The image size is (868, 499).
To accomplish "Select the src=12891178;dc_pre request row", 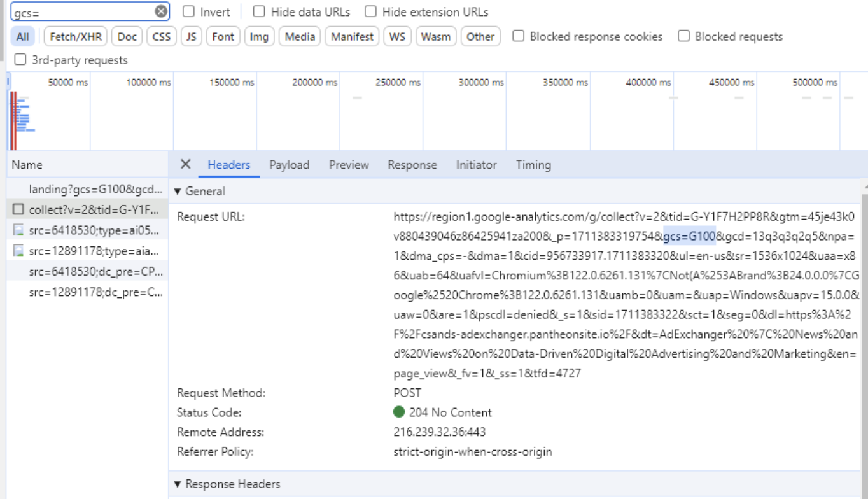I will [88, 293].
